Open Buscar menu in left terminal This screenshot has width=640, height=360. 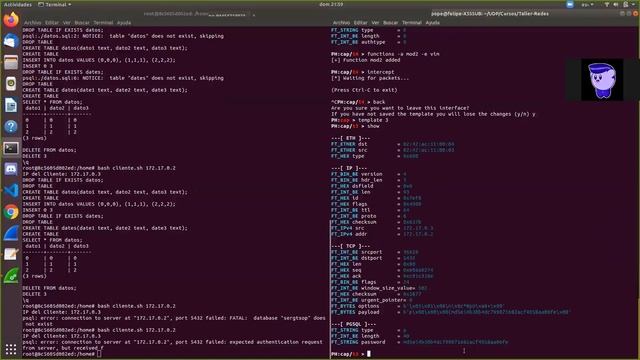82,23
